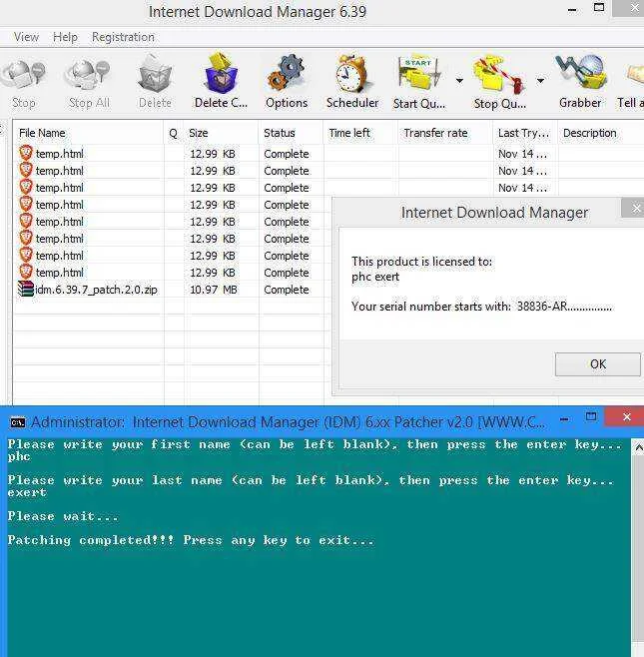This screenshot has height=657, width=644.
Task: Maximize the main IDM 6.39 window
Action: 599,8
